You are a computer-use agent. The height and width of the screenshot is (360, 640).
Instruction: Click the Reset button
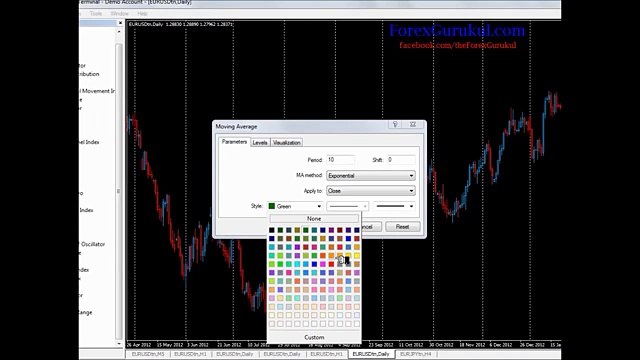click(402, 227)
